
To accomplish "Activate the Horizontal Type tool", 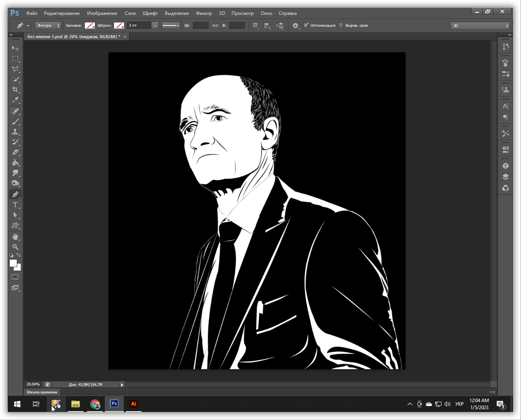I will [15, 205].
